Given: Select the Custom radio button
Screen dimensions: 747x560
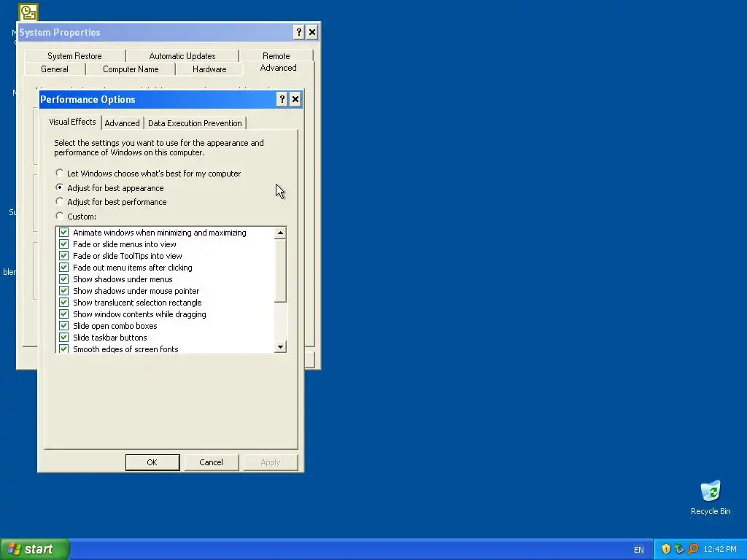Looking at the screenshot, I should coord(59,216).
